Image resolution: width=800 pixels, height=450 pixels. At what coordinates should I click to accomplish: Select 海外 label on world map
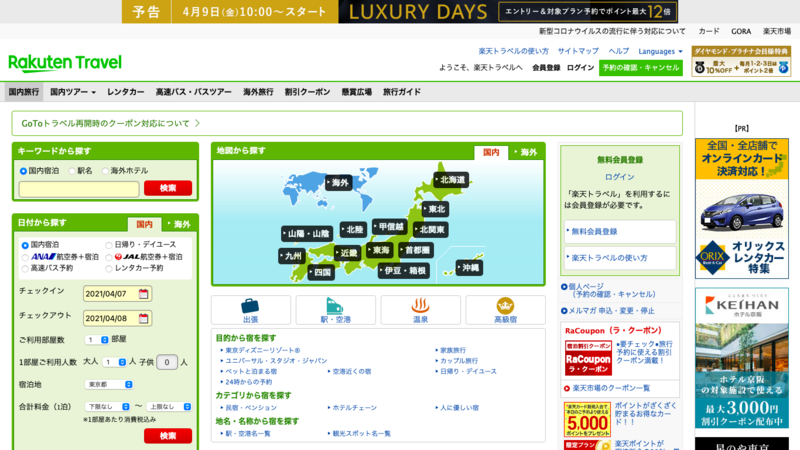339,183
